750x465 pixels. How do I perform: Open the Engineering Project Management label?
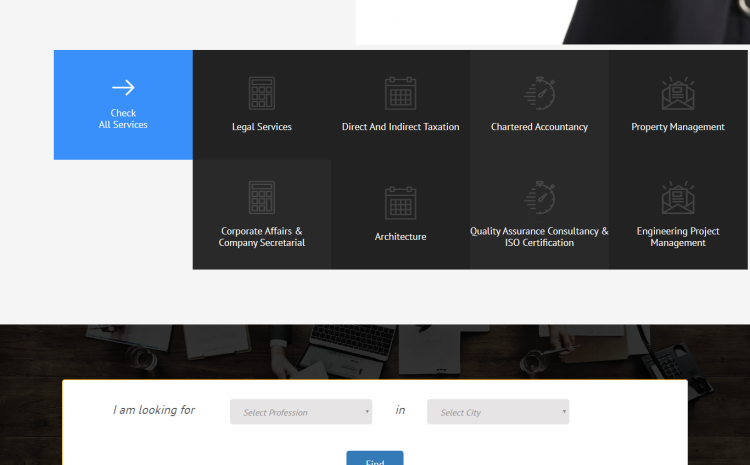(678, 237)
